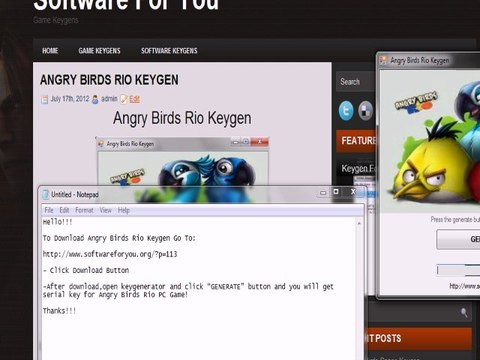
Task: Open the Notepad File menu
Action: coord(49,210)
